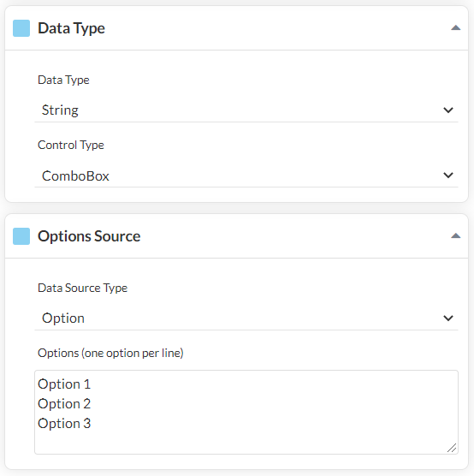Click the blue square beside Data Type header
This screenshot has height=476, width=474.
coord(21,28)
